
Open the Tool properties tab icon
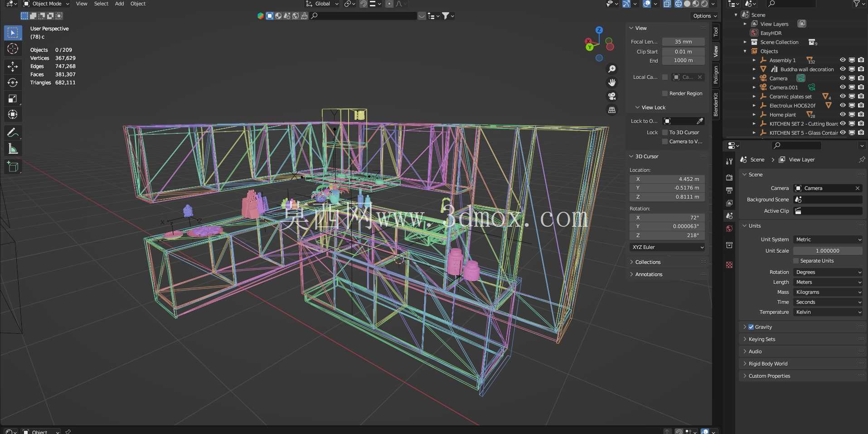point(729,161)
